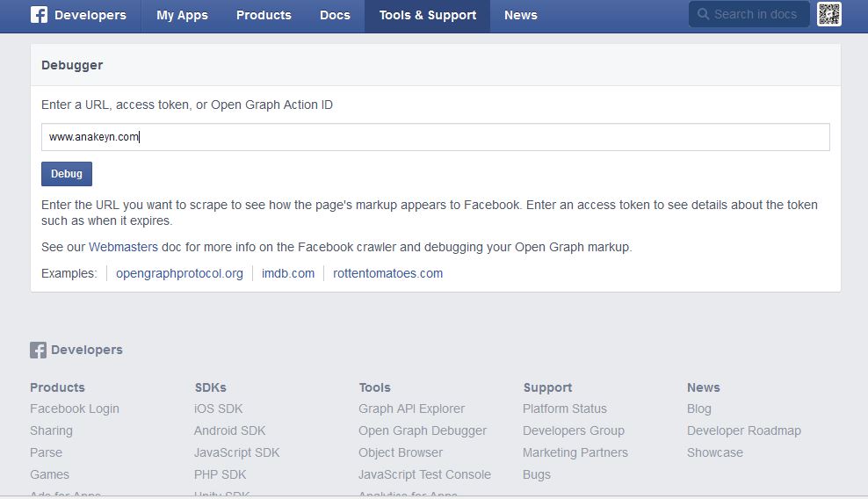Open the Webmasters doc link
This screenshot has width=868, height=499.
(x=123, y=247)
